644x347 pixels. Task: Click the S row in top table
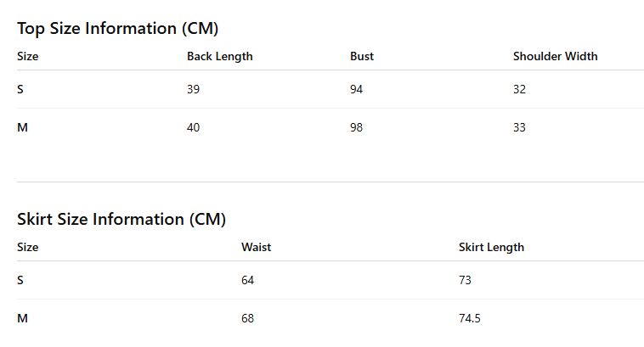pos(330,89)
